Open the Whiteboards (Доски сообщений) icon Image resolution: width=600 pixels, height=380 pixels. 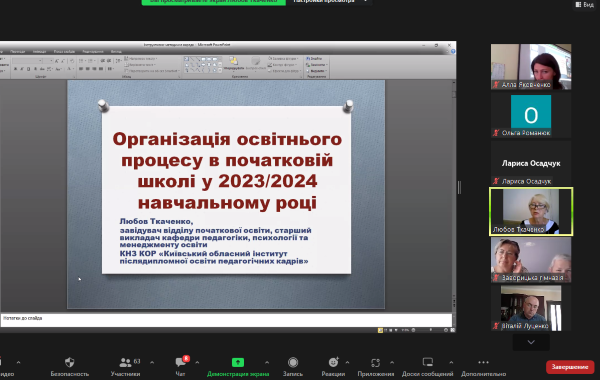coord(427,362)
